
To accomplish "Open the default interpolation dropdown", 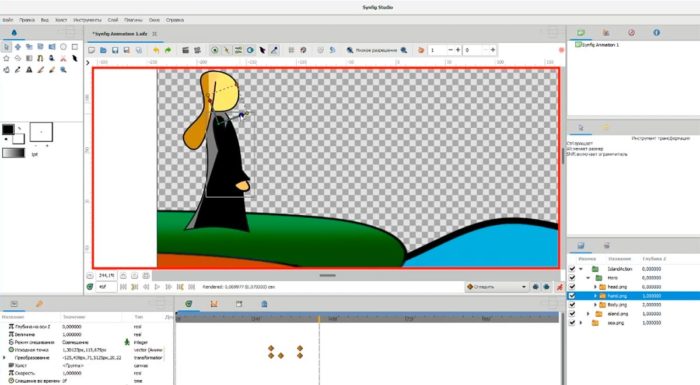I will coord(496,287).
